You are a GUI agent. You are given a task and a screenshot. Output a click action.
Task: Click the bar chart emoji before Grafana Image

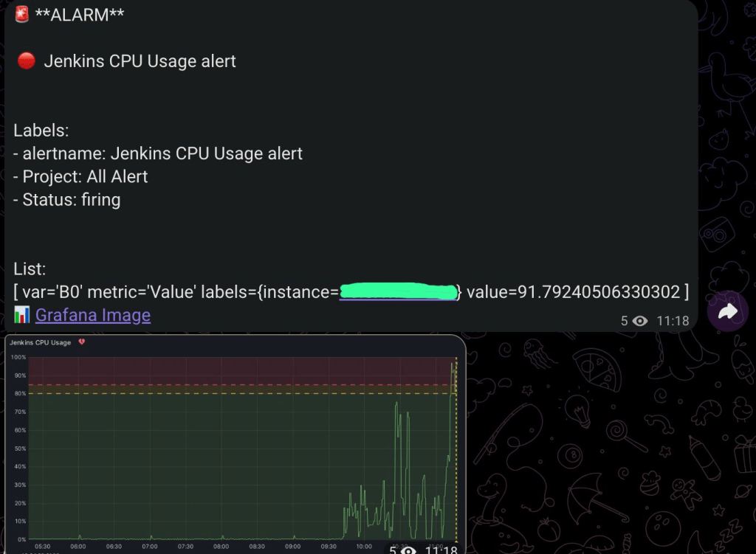coord(22,316)
